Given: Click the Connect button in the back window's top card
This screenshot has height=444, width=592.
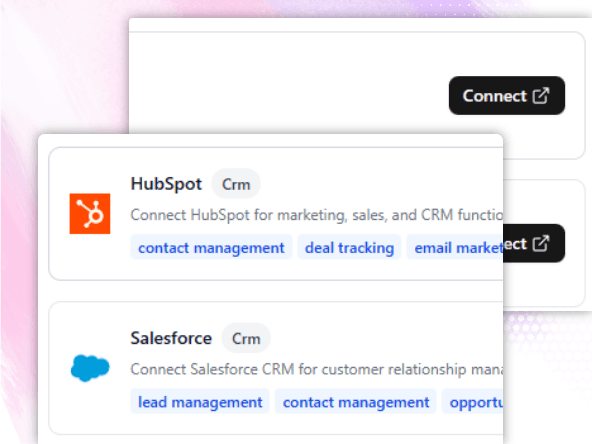Looking at the screenshot, I should coord(507,96).
